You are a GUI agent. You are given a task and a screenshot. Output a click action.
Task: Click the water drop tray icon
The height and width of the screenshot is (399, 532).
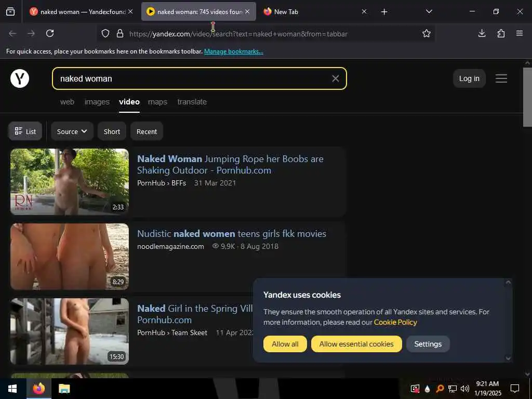pyautogui.click(x=427, y=389)
